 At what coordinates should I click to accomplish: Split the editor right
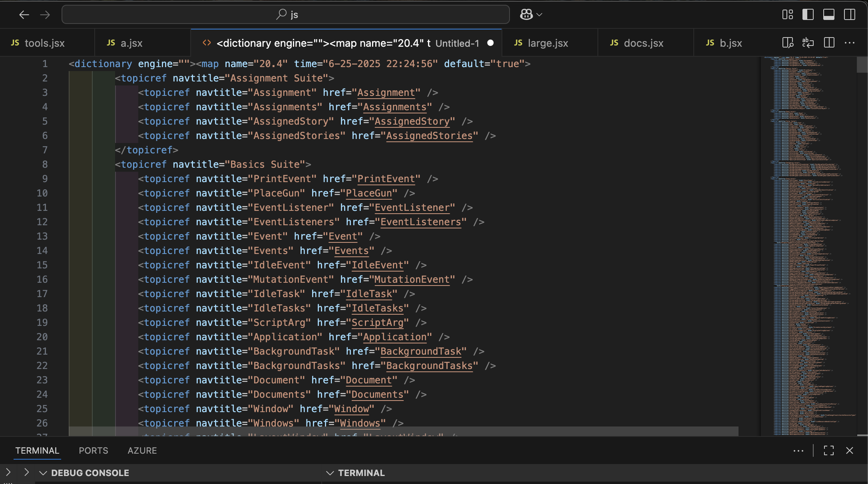click(829, 43)
